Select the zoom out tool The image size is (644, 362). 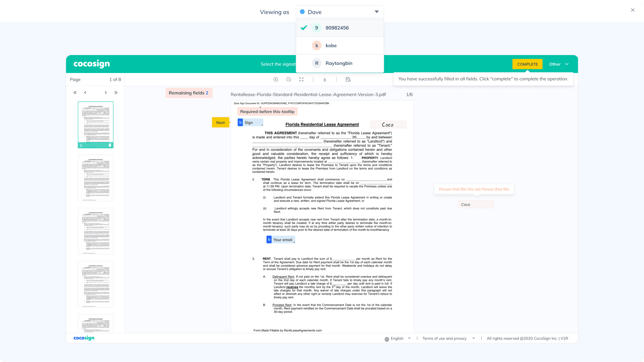tap(289, 79)
